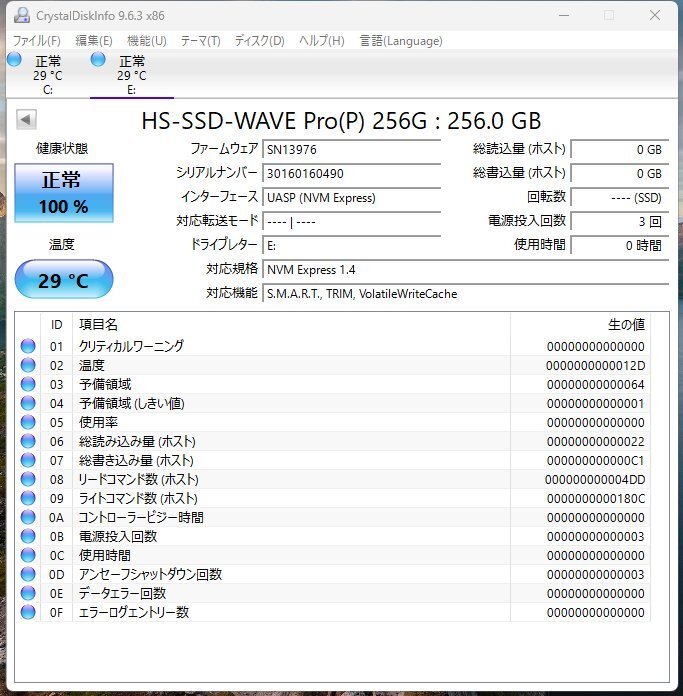Click status icon for 04 予備領域 (しきい値)
Image resolution: width=683 pixels, height=696 pixels.
tap(28, 403)
